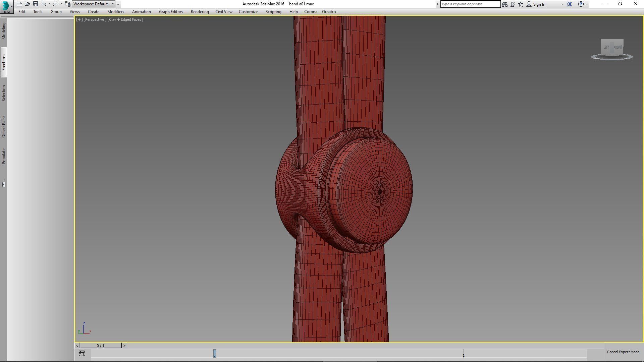Open the Modifiers menu

pos(116,12)
